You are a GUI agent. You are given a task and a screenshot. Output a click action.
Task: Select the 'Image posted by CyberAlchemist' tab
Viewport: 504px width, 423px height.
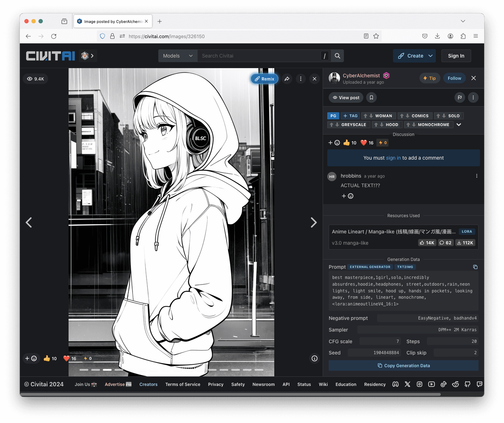[113, 22]
